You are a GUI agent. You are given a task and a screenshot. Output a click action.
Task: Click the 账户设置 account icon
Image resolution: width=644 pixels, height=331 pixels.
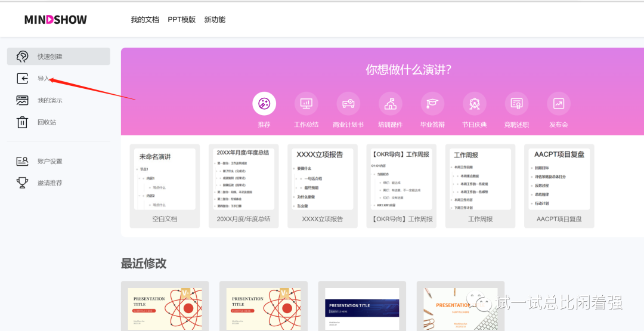pyautogui.click(x=22, y=161)
